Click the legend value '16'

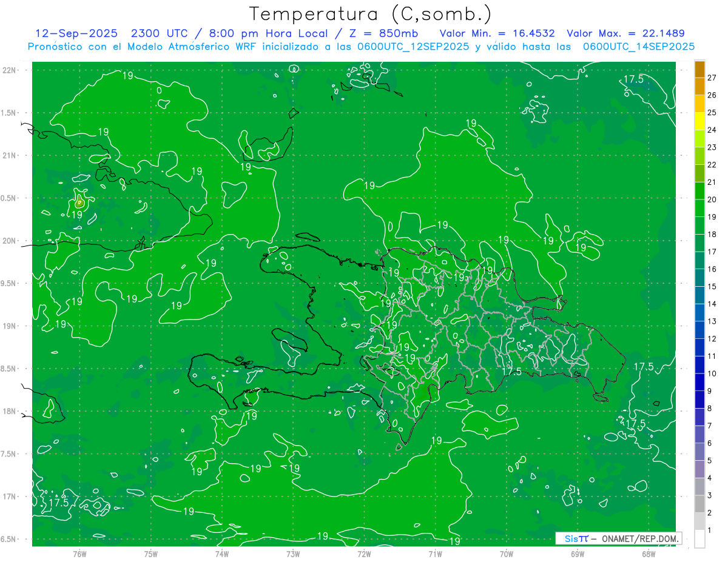click(x=712, y=269)
